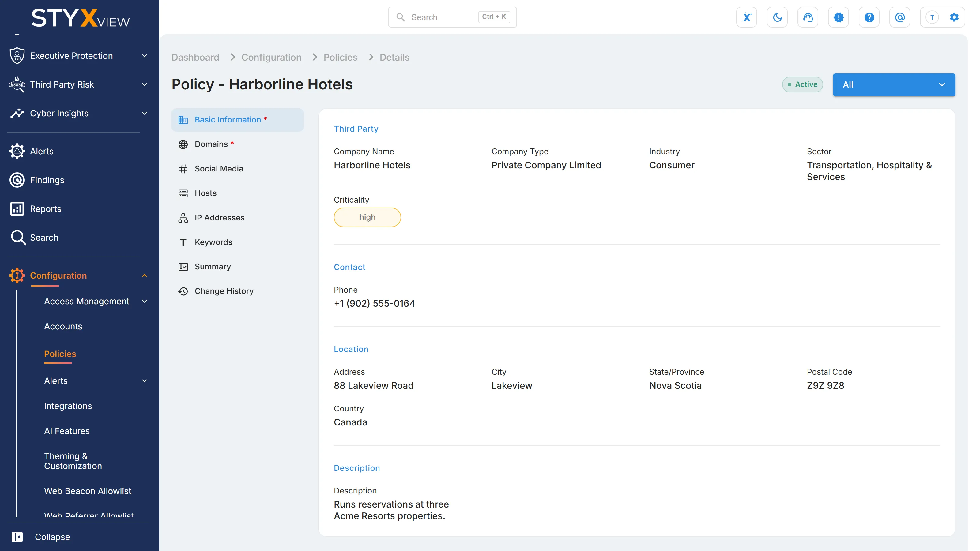Open the All dropdown filter

894,84
